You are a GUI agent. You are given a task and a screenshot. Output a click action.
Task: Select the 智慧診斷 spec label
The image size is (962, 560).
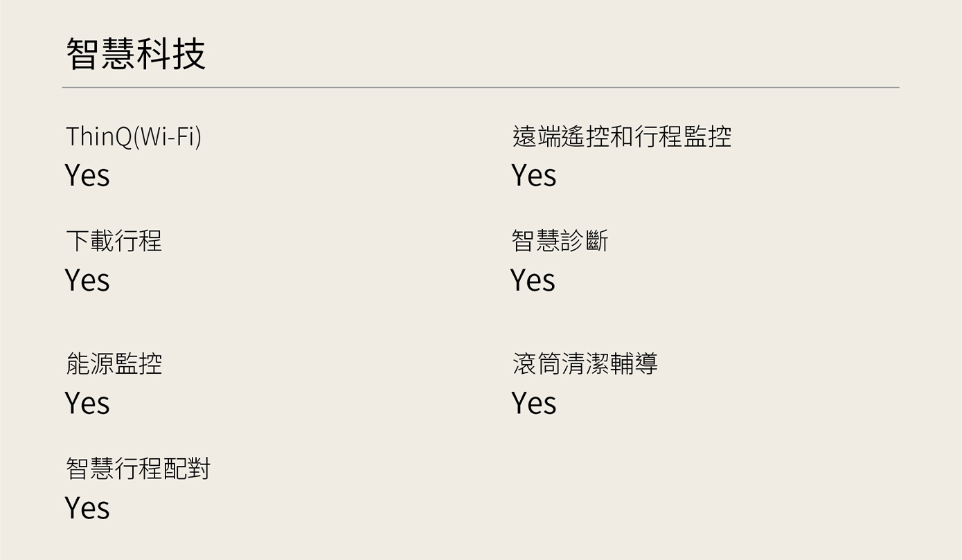560,241
